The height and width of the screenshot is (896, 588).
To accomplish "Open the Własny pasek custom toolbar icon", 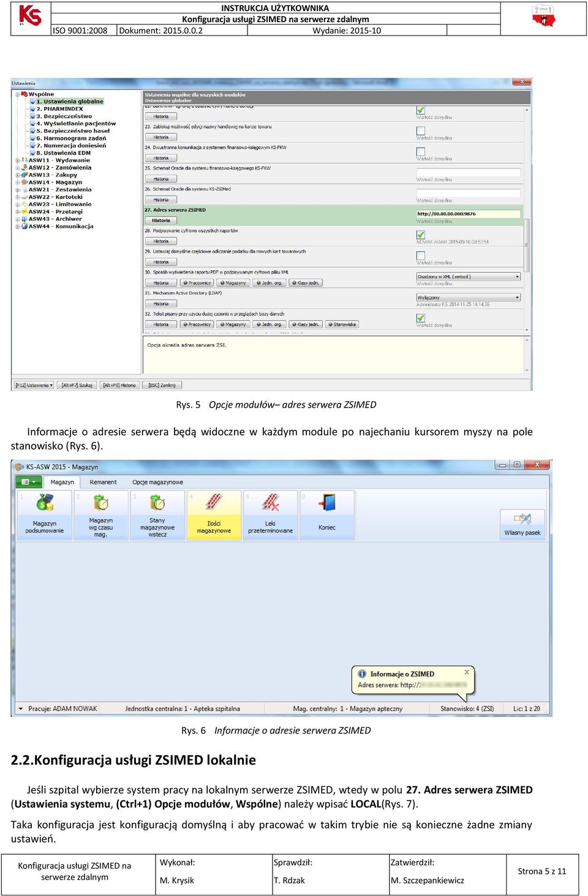I will click(522, 524).
